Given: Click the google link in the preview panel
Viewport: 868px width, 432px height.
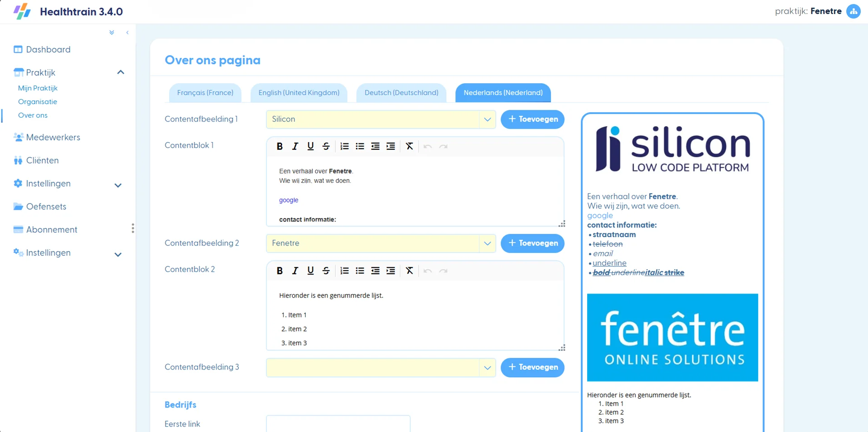Looking at the screenshot, I should (600, 216).
